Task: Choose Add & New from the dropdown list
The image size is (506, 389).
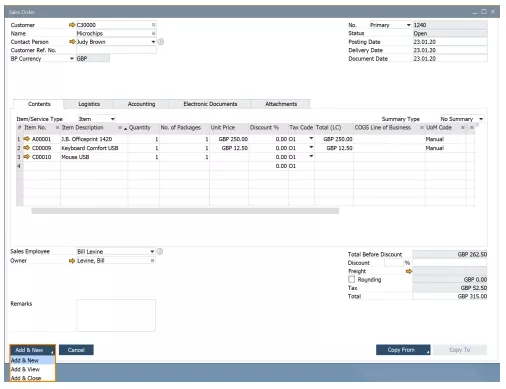Action: (32, 360)
